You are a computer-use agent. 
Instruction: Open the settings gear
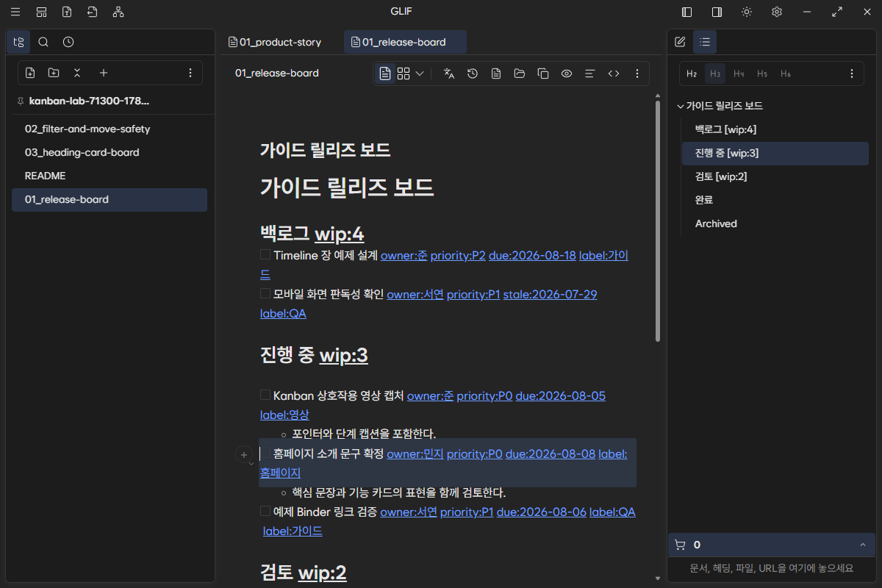coord(777,12)
